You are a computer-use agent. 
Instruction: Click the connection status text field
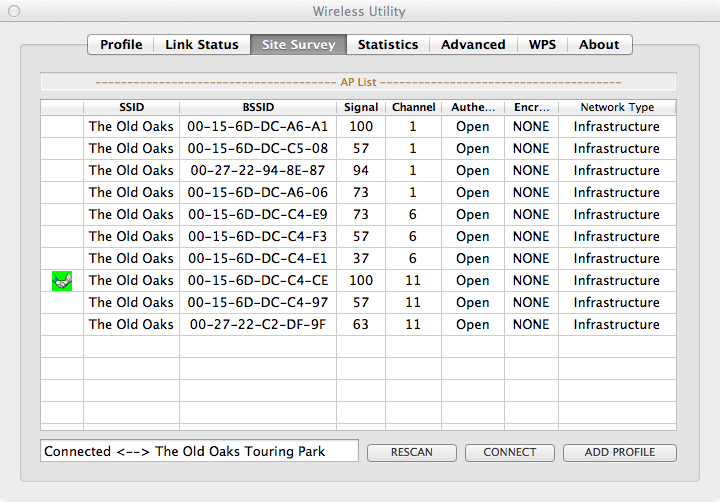(199, 452)
